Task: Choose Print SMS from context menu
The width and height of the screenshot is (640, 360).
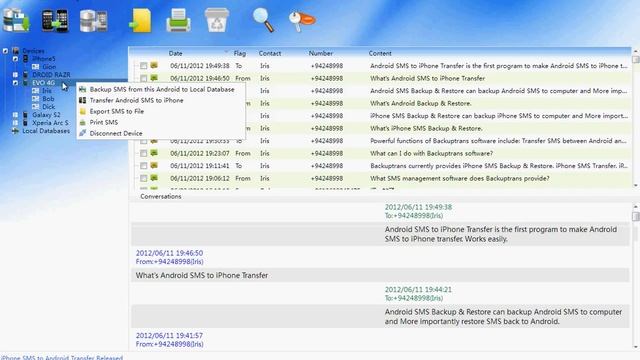Action: tap(162, 122)
